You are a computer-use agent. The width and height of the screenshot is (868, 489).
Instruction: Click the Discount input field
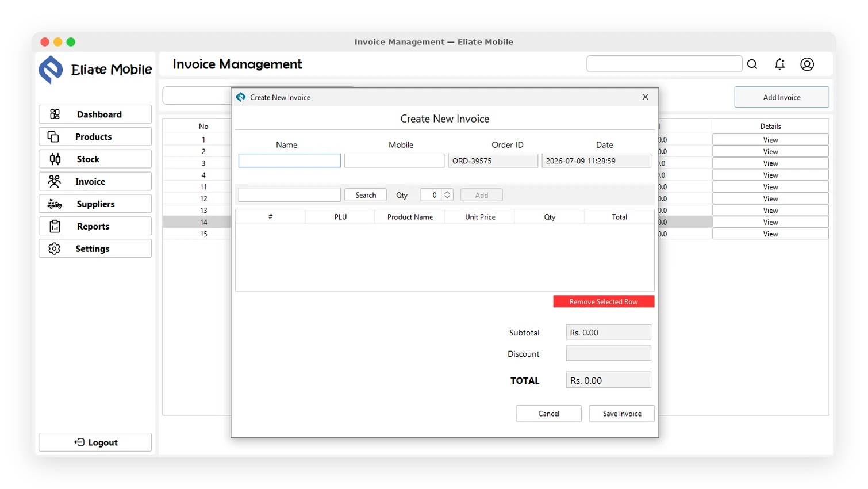[x=609, y=353]
